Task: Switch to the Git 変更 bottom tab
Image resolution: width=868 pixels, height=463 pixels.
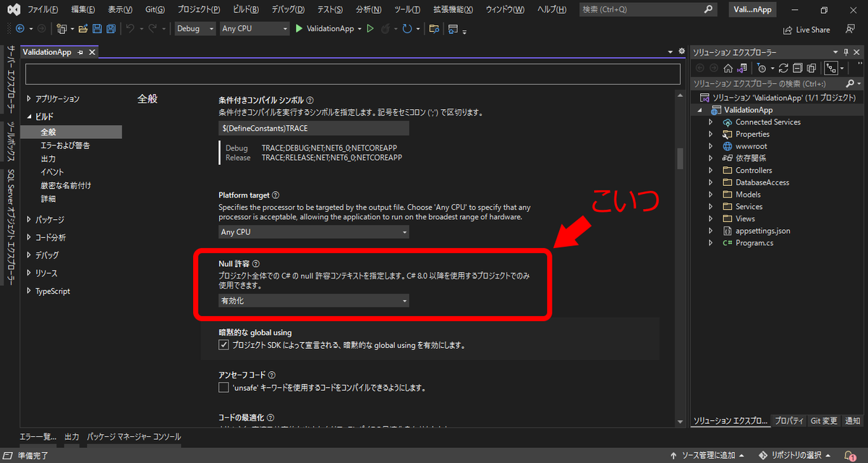Action: 824,421
